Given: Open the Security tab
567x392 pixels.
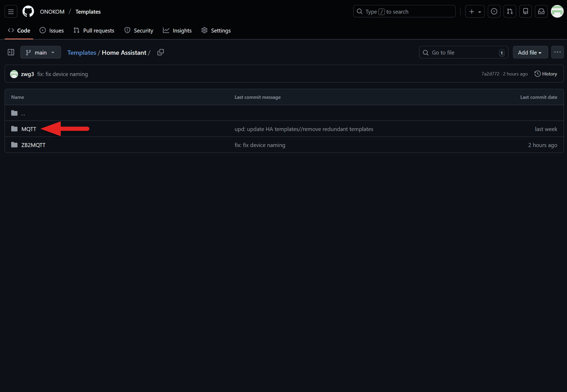Looking at the screenshot, I should 139,31.
